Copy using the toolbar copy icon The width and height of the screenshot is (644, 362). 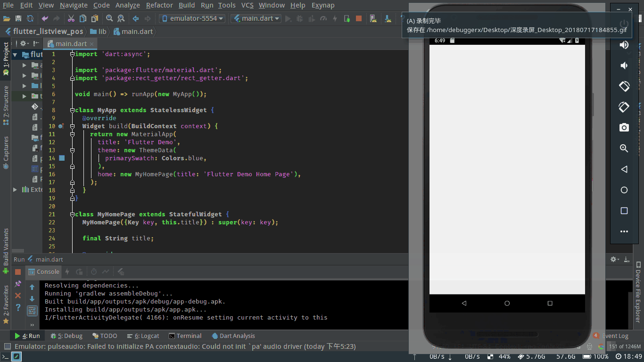tap(83, 18)
